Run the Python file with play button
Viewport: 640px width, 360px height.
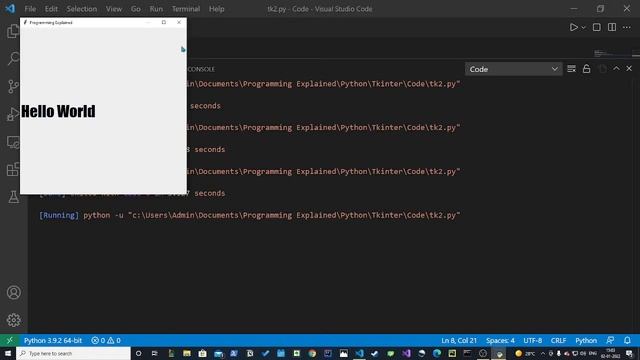click(x=573, y=27)
